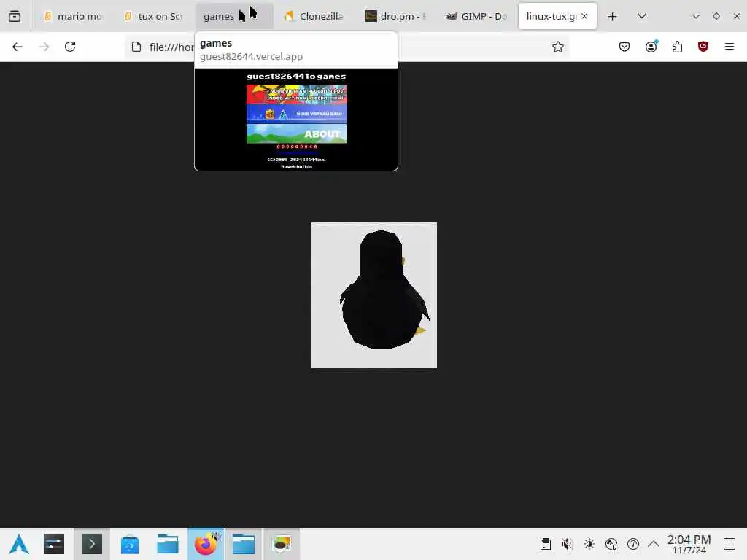The width and height of the screenshot is (747, 560).
Task: Open the Firefox account menu
Action: [651, 47]
